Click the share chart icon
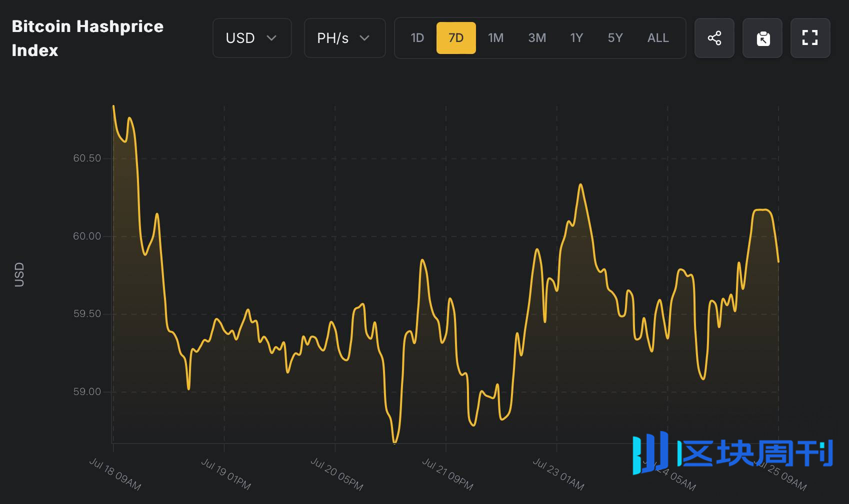 pos(714,38)
